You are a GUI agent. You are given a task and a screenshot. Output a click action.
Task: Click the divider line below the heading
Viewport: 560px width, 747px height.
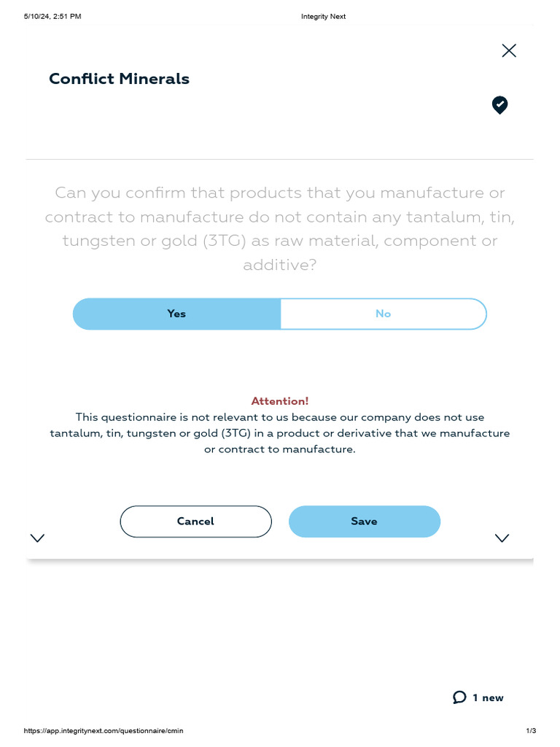pyautogui.click(x=279, y=159)
